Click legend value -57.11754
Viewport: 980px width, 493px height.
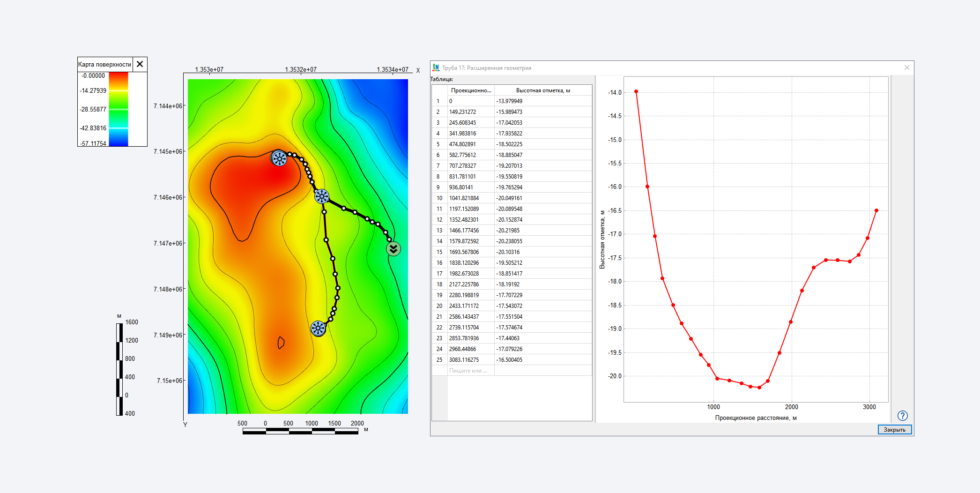point(93,143)
